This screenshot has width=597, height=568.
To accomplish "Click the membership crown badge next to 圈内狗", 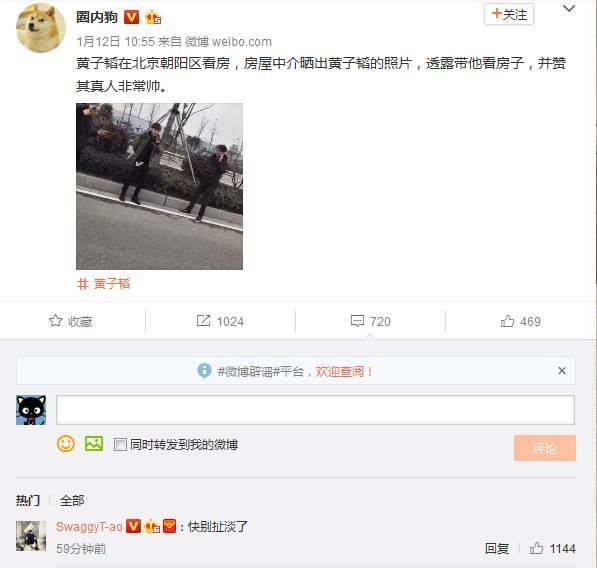I will (x=153, y=18).
